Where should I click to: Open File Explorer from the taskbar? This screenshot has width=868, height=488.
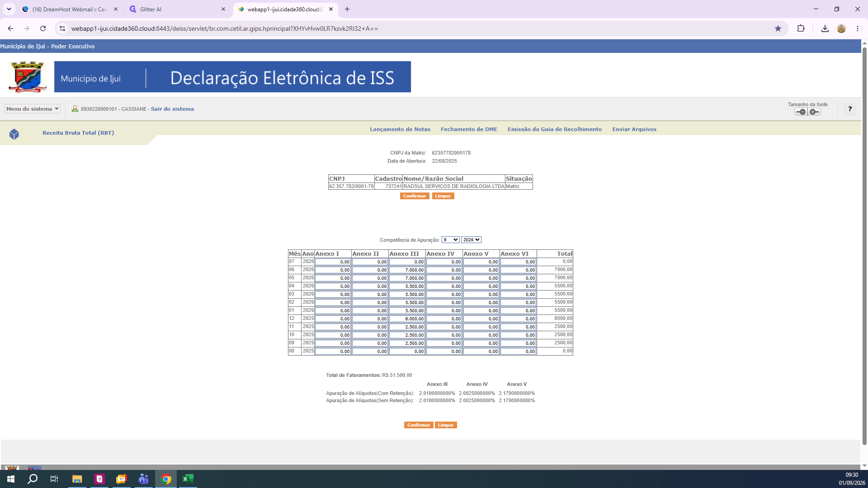[77, 479]
